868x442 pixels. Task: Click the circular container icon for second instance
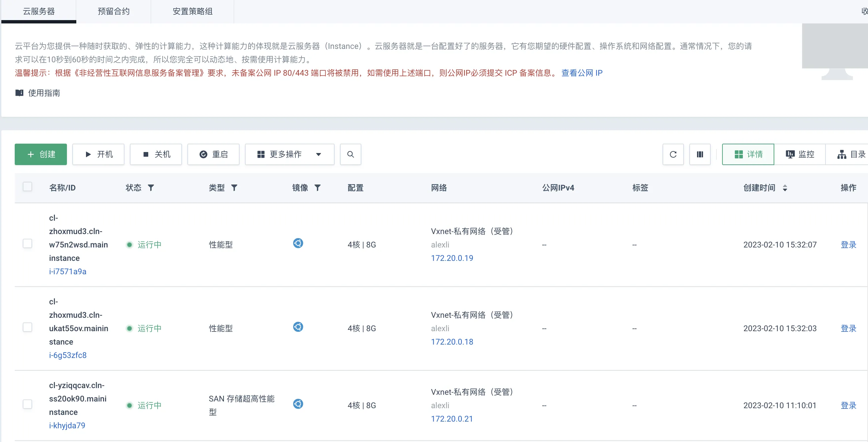(298, 327)
